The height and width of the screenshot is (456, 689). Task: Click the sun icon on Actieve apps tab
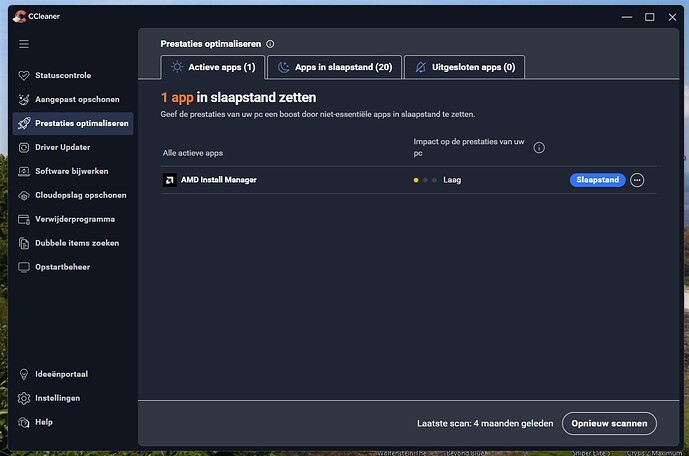point(177,67)
